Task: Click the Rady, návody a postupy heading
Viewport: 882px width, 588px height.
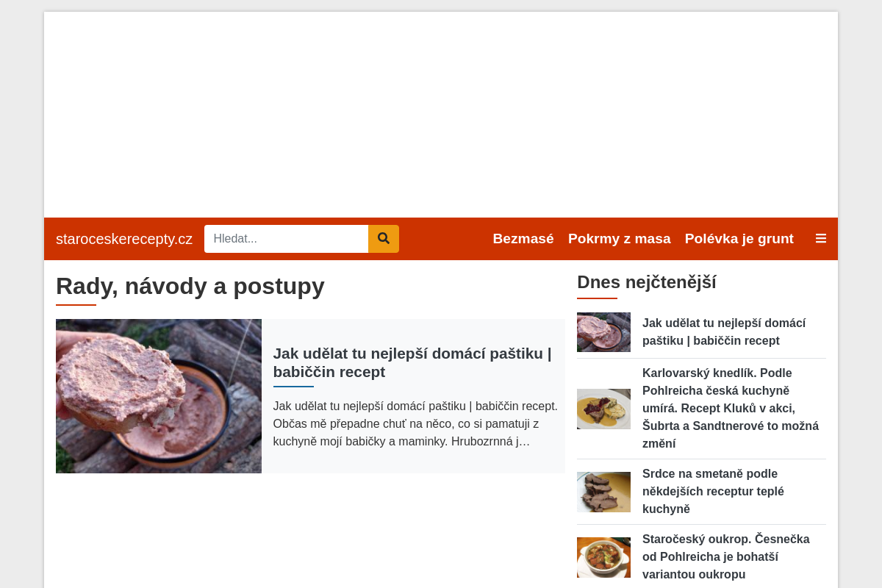Action: coord(190,286)
